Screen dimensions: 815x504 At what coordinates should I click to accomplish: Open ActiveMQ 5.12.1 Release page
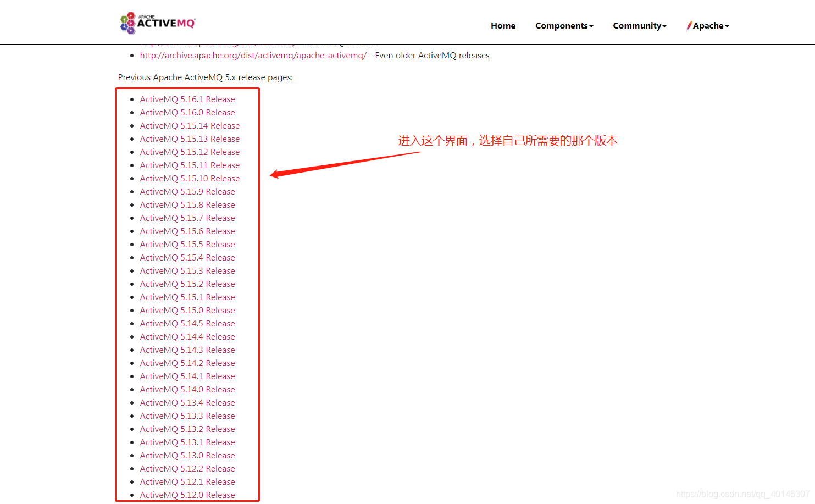187,482
